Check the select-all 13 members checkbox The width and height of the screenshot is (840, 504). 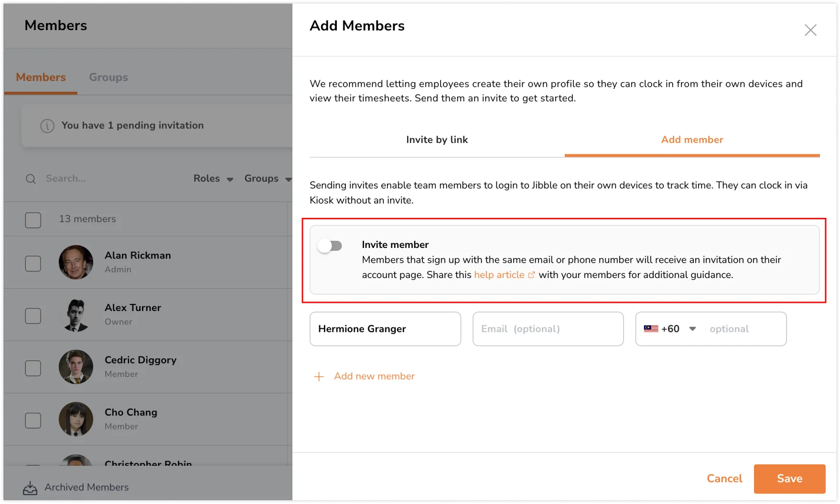[33, 220]
